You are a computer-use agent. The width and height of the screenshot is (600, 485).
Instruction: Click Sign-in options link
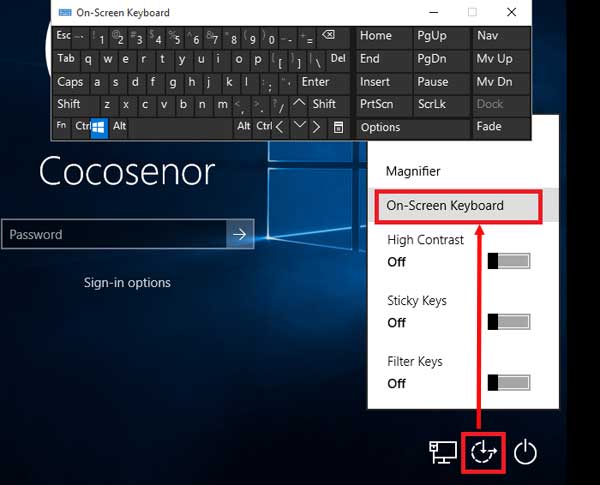coord(127,283)
